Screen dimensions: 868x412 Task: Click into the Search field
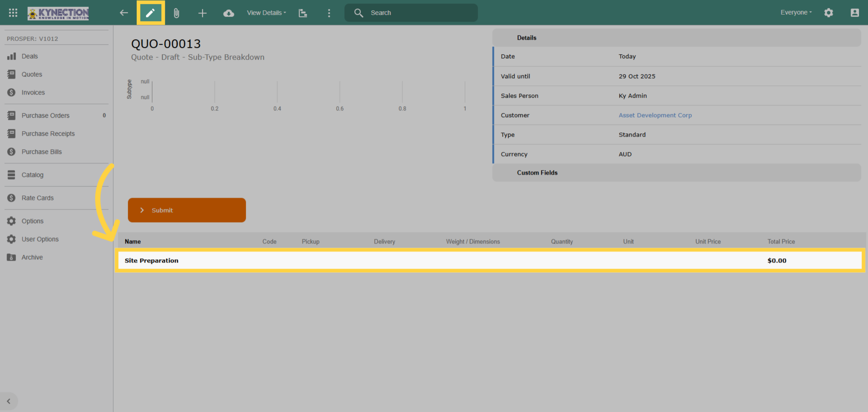[411, 13]
